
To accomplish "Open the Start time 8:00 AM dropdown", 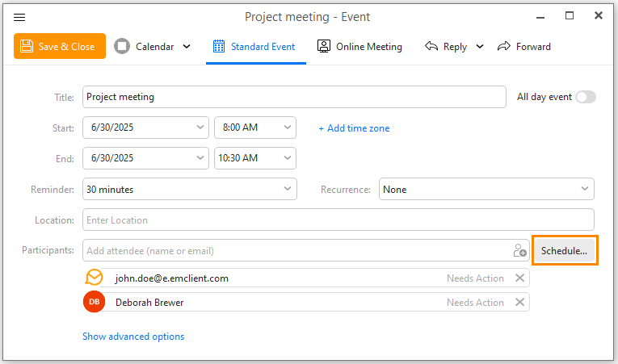I will pos(255,128).
